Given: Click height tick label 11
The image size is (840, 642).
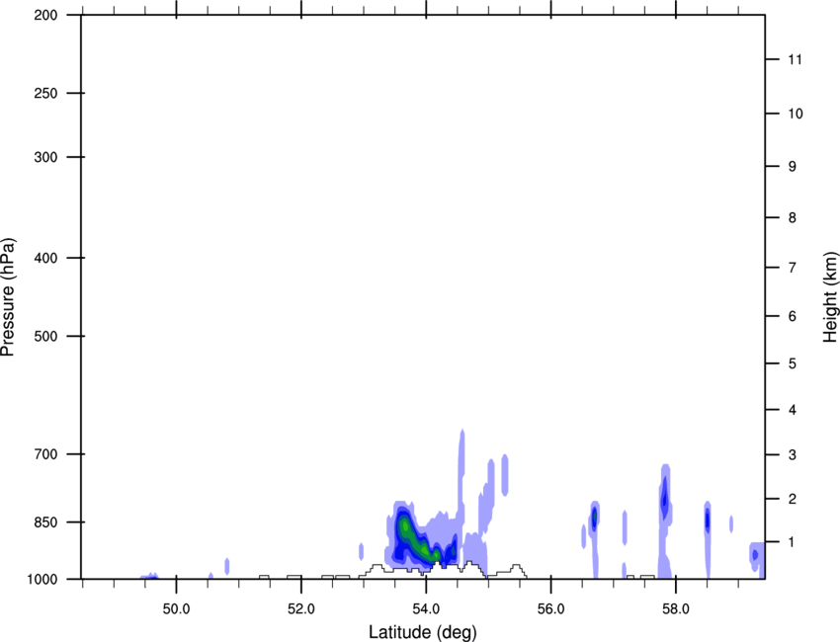Looking at the screenshot, I should [795, 59].
